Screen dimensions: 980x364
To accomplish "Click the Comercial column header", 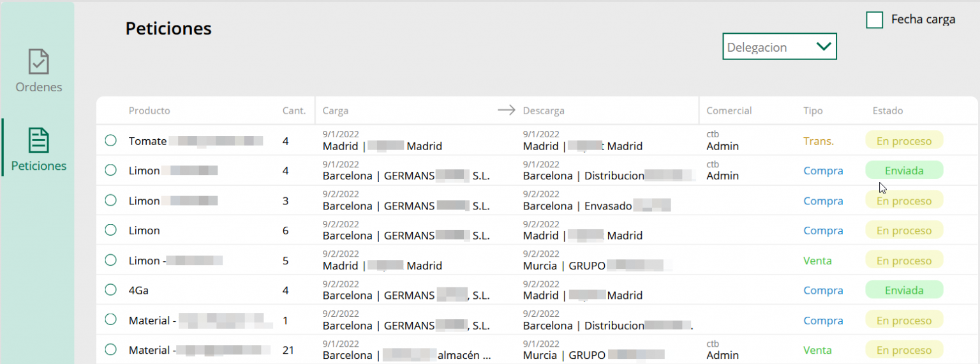I will [x=729, y=110].
